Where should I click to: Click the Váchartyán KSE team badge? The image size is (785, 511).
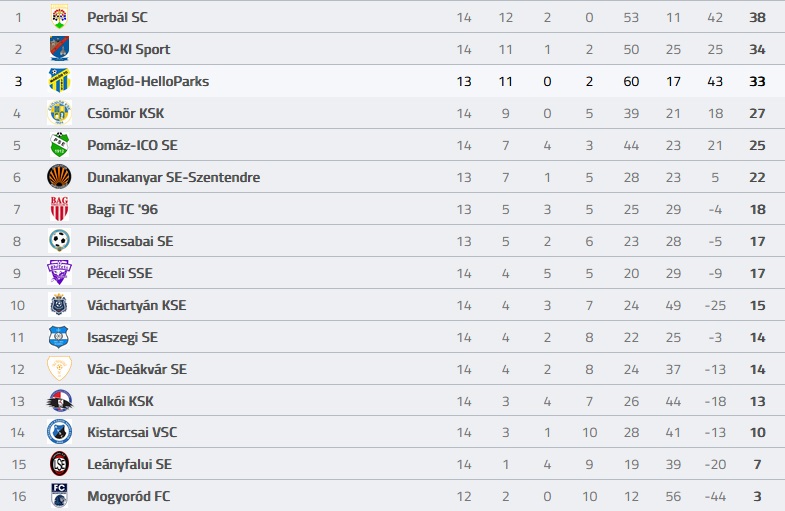click(59, 305)
